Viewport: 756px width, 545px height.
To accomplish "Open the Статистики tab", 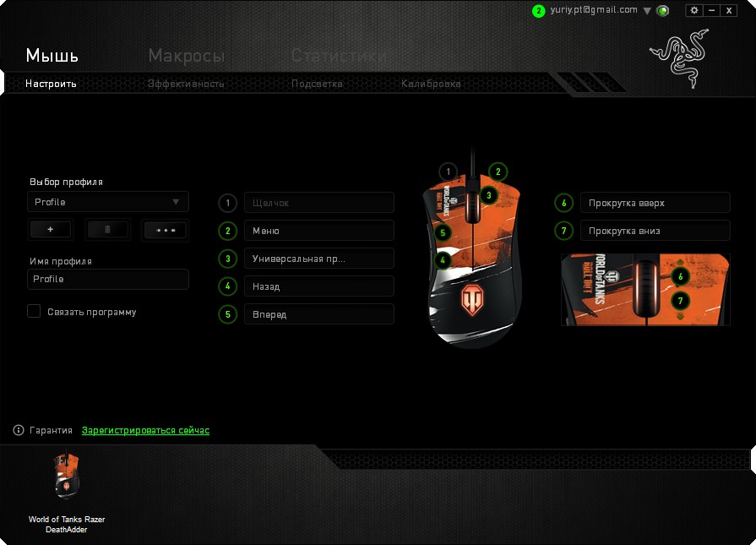I will 339,56.
